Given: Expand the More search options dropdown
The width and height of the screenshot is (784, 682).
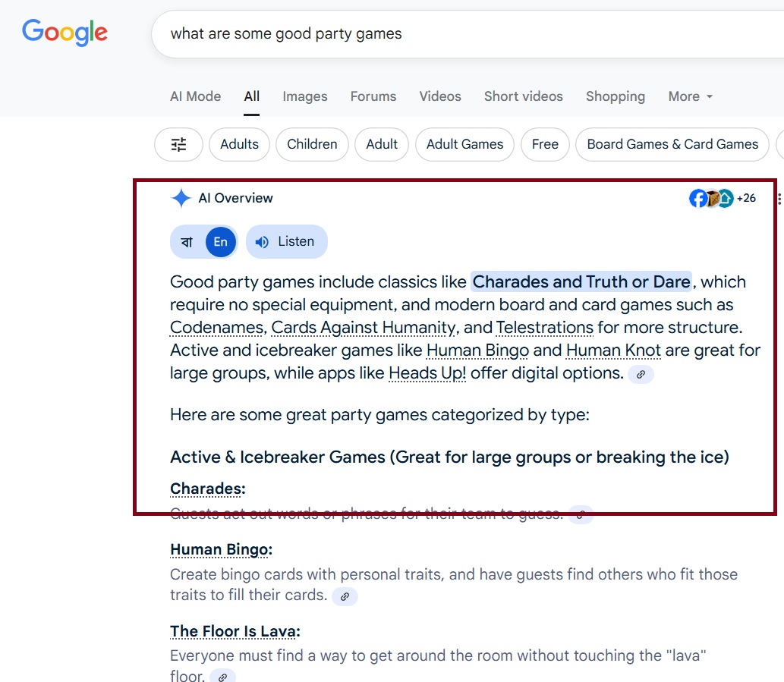Looking at the screenshot, I should (690, 96).
